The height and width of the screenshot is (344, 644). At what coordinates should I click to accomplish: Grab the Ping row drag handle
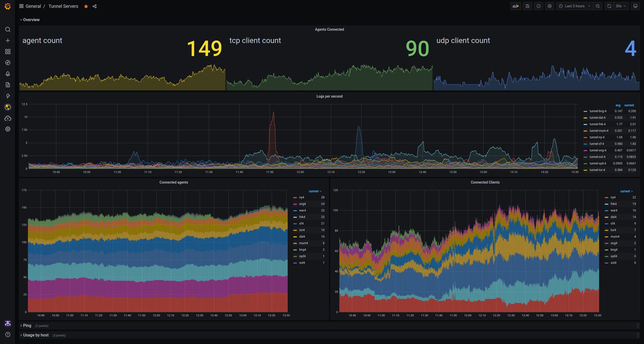click(638, 325)
